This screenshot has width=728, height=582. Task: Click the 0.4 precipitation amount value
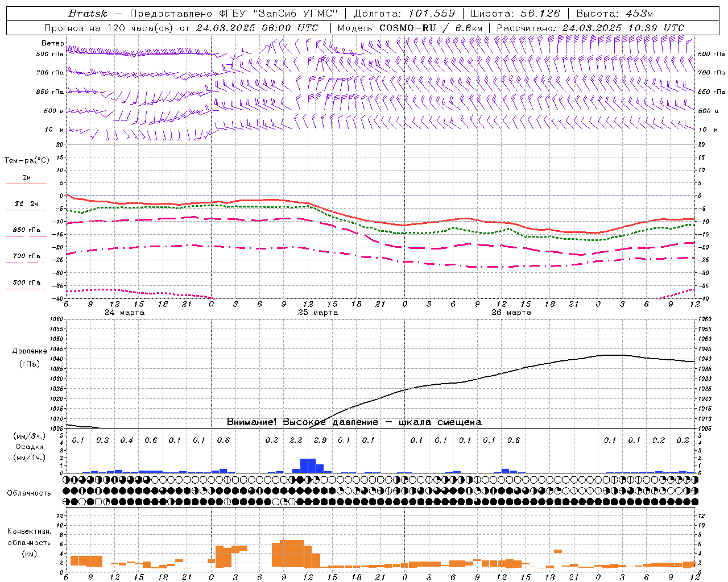126,440
